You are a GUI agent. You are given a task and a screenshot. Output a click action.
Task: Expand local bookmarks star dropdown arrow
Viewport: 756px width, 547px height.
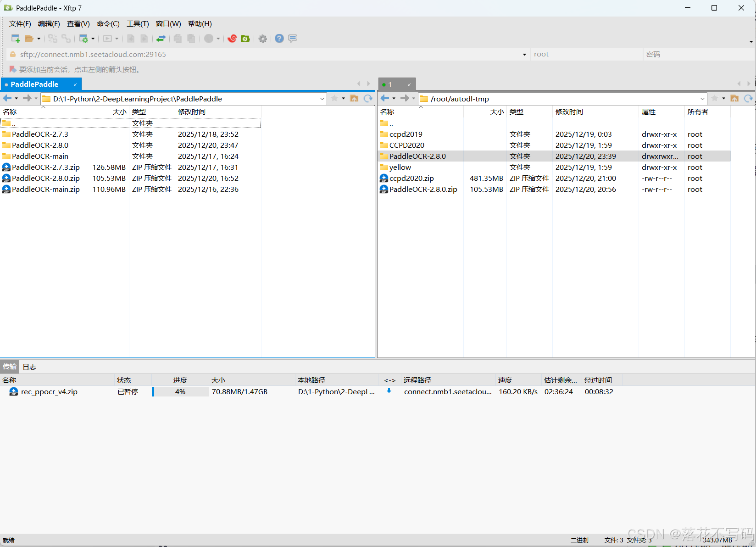pos(343,98)
